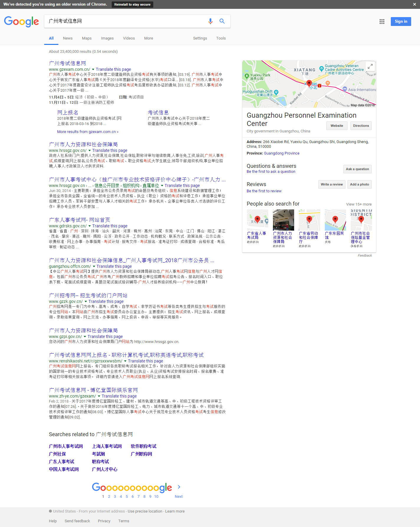Close the Chrome update notification bar
Image resolution: width=420 pixels, height=527 pixels.
(x=414, y=4)
